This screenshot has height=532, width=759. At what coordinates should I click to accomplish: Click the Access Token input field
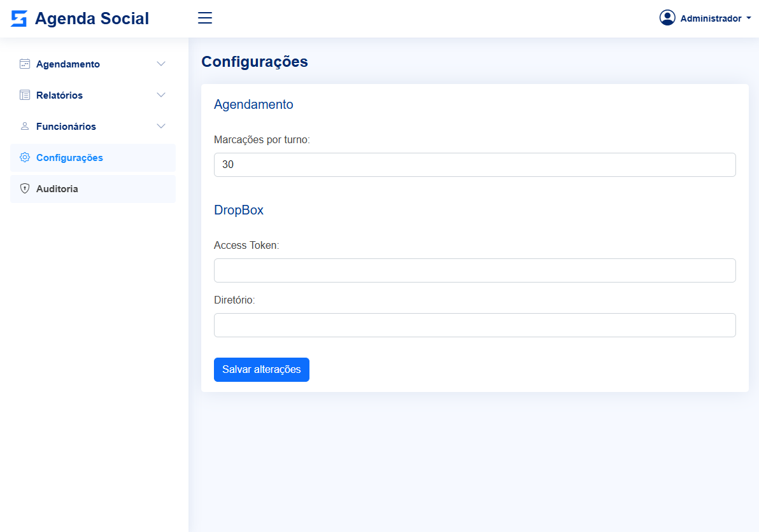[x=474, y=270]
